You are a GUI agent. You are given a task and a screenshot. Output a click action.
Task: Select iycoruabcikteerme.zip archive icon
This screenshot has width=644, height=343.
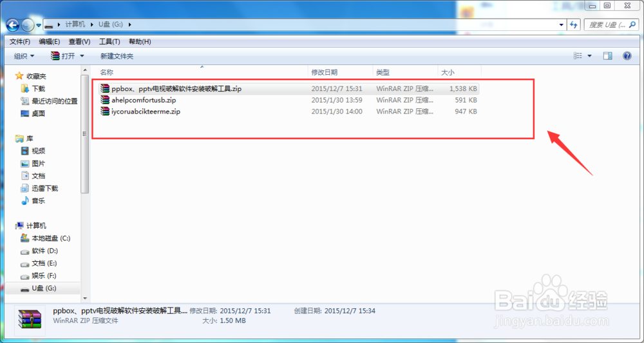point(105,112)
